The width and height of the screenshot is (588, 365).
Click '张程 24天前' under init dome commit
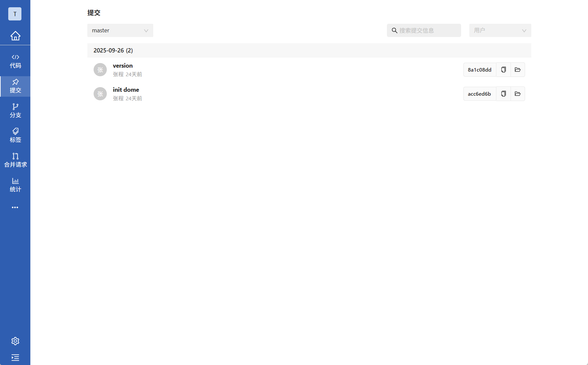coord(128,98)
